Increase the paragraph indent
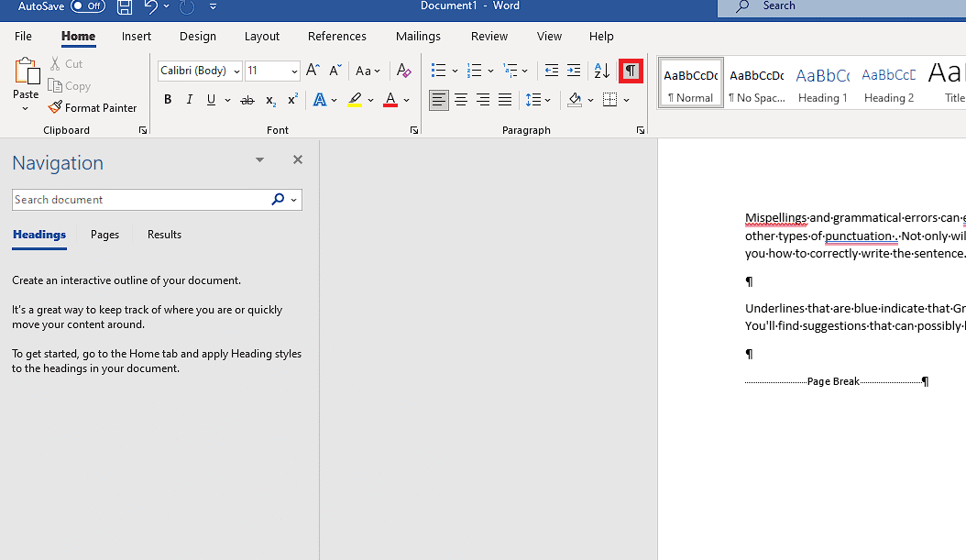 574,71
